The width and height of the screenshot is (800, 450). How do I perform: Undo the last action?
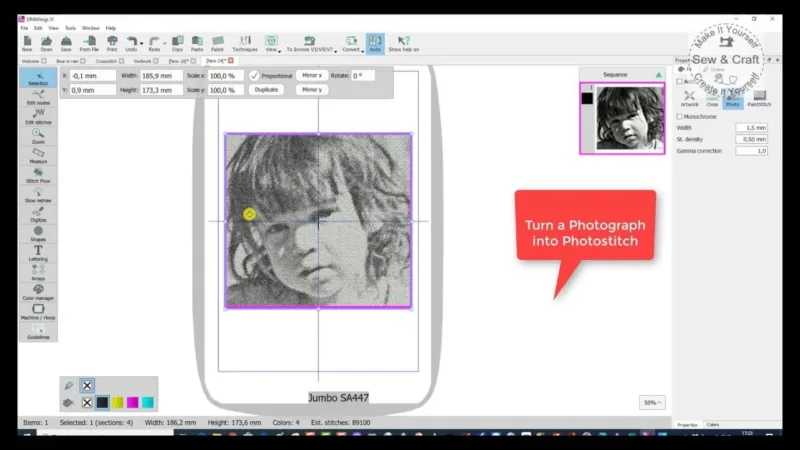tap(131, 44)
